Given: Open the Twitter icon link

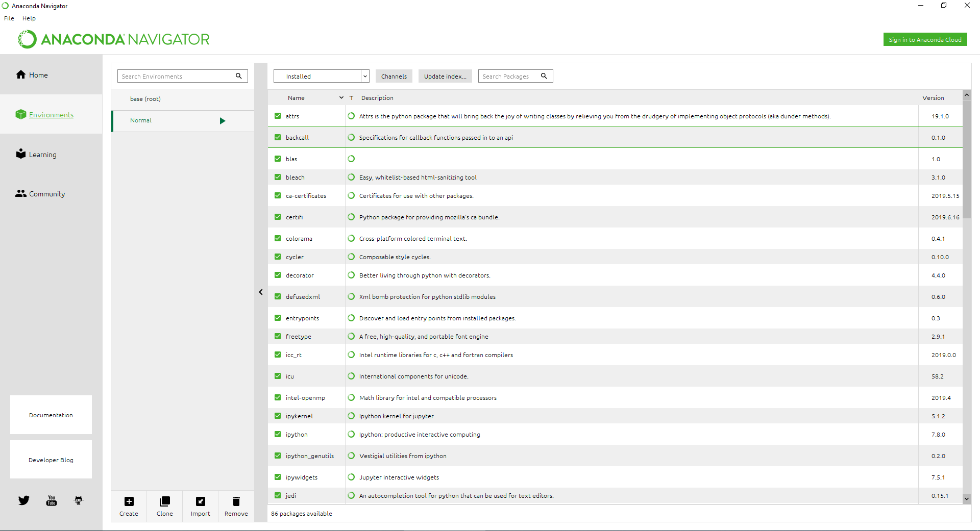Looking at the screenshot, I should point(24,500).
